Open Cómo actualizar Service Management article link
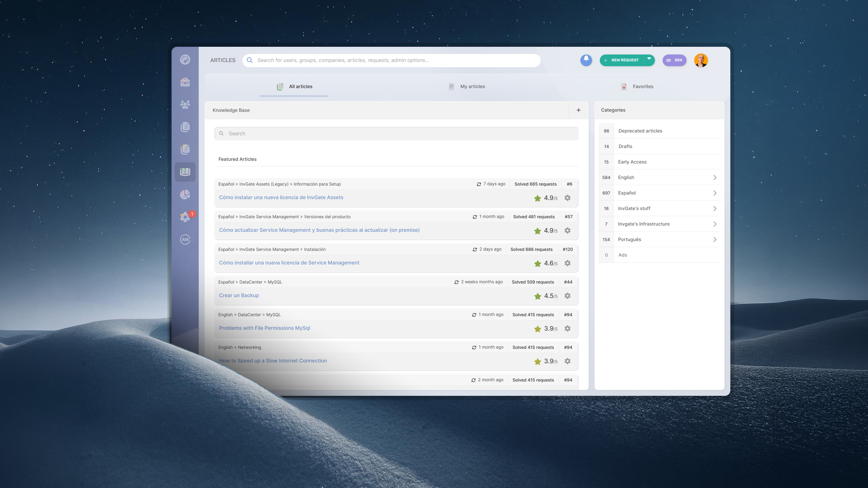The image size is (868, 488). 319,230
